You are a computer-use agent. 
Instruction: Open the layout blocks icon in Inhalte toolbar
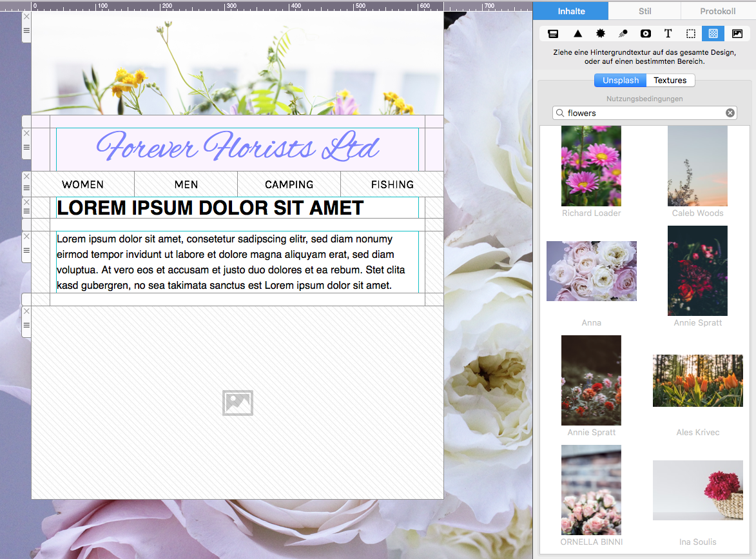tap(553, 34)
